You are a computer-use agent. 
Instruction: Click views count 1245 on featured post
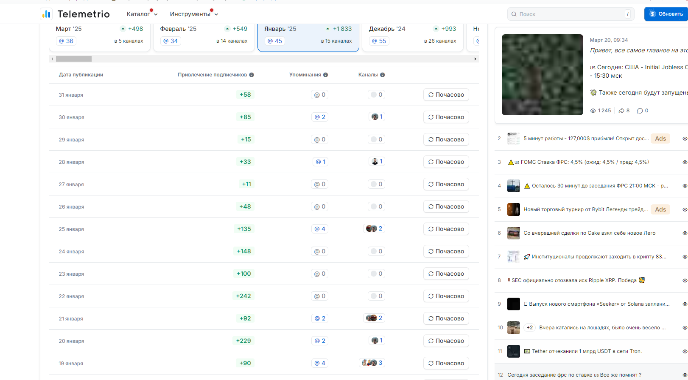click(601, 111)
